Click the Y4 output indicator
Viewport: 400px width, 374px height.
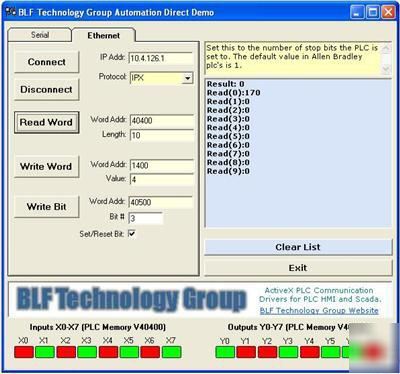310,352
